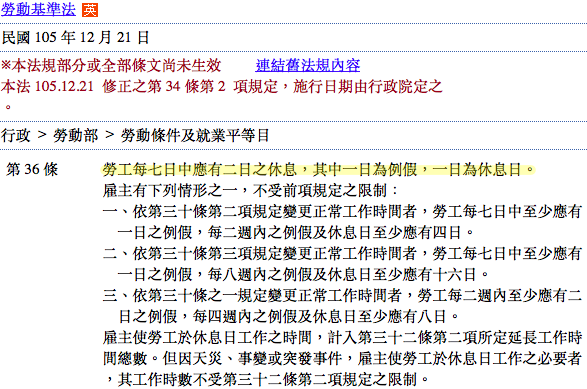Click the red notice ※本法規部分或全部條文尚未生效
This screenshot has height=389, width=587.
click(111, 66)
